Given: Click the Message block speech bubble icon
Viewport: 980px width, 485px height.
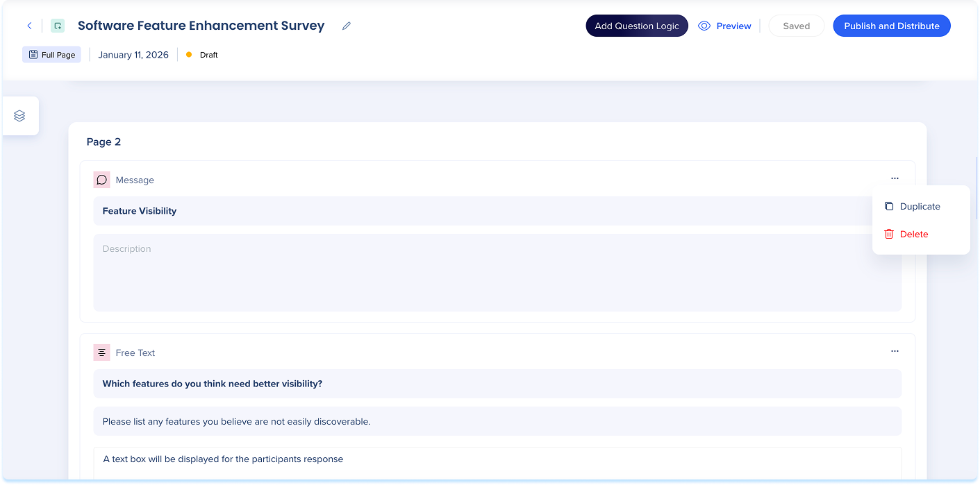Looking at the screenshot, I should click(x=101, y=180).
